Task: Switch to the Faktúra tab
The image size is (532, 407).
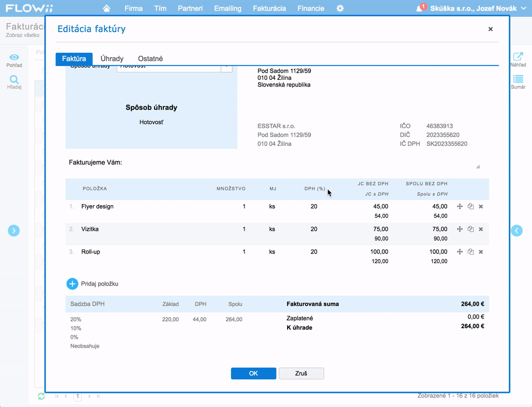Action: (74, 59)
